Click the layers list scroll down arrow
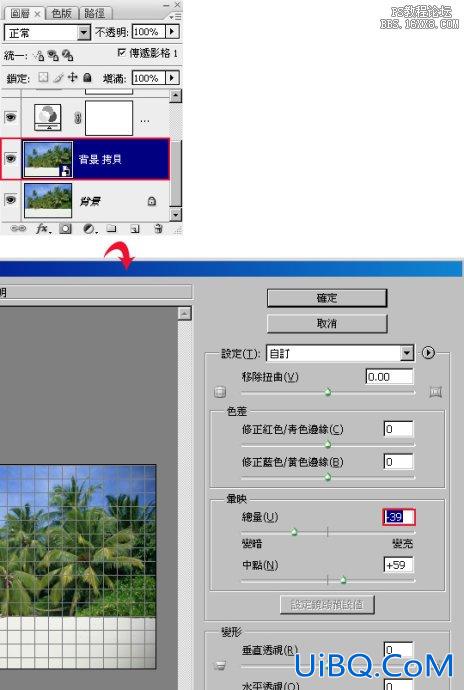The width and height of the screenshot is (464, 690). tap(176, 214)
